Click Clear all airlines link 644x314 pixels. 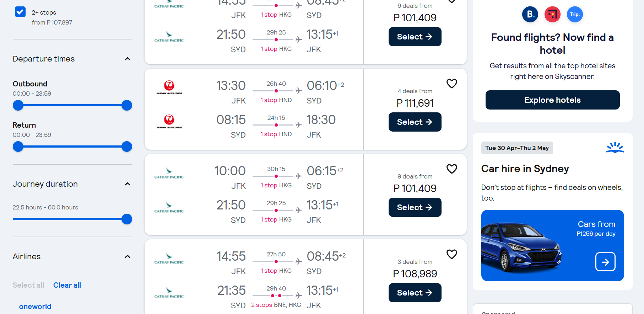pyautogui.click(x=67, y=285)
